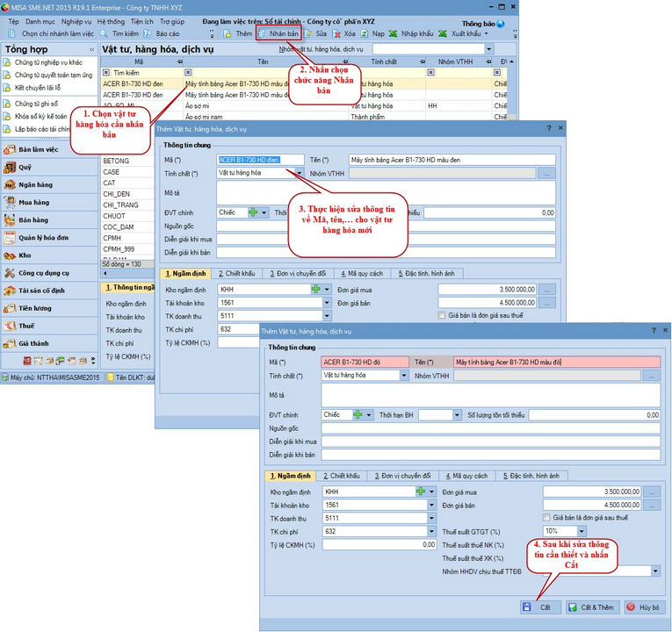Open Công cụ dụng cụ module

(50, 273)
